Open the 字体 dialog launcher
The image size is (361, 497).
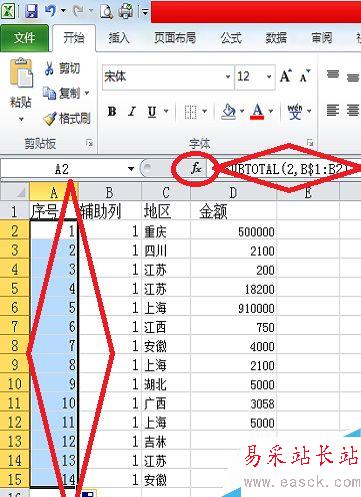point(310,143)
